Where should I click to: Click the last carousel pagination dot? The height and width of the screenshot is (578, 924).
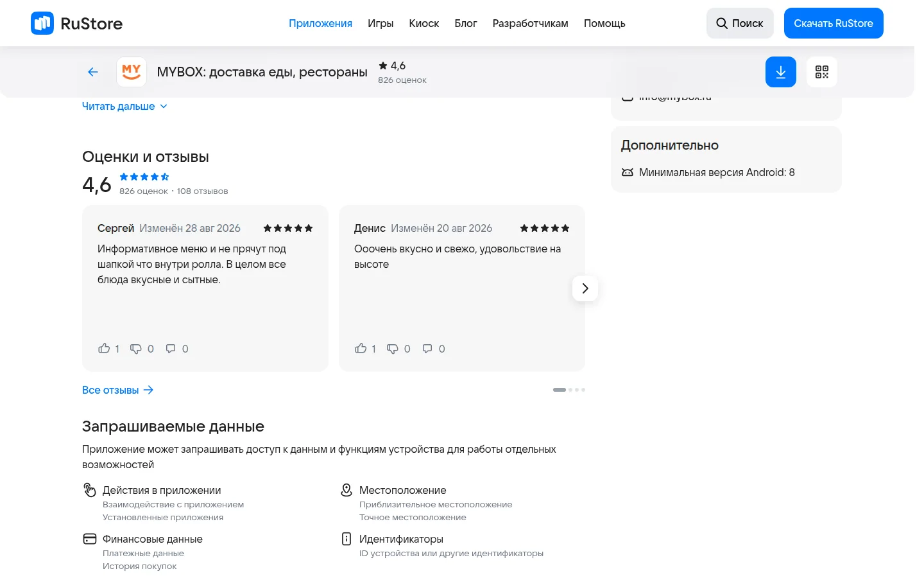pos(583,390)
